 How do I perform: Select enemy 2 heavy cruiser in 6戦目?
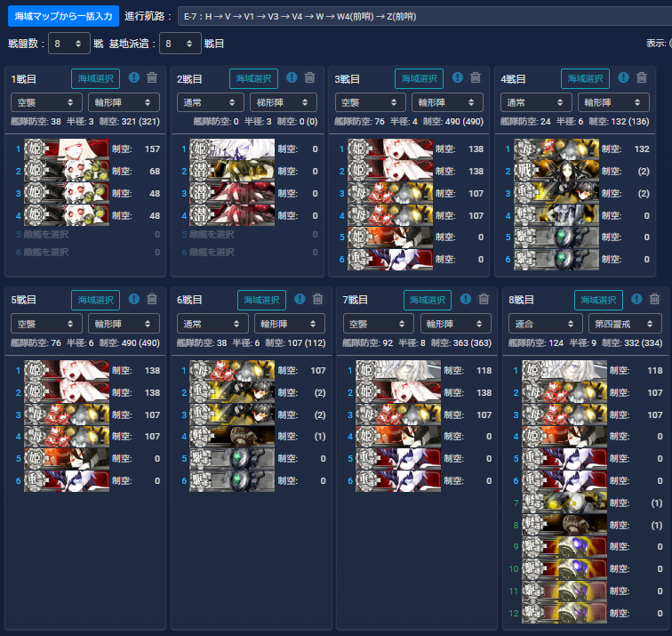click(232, 392)
